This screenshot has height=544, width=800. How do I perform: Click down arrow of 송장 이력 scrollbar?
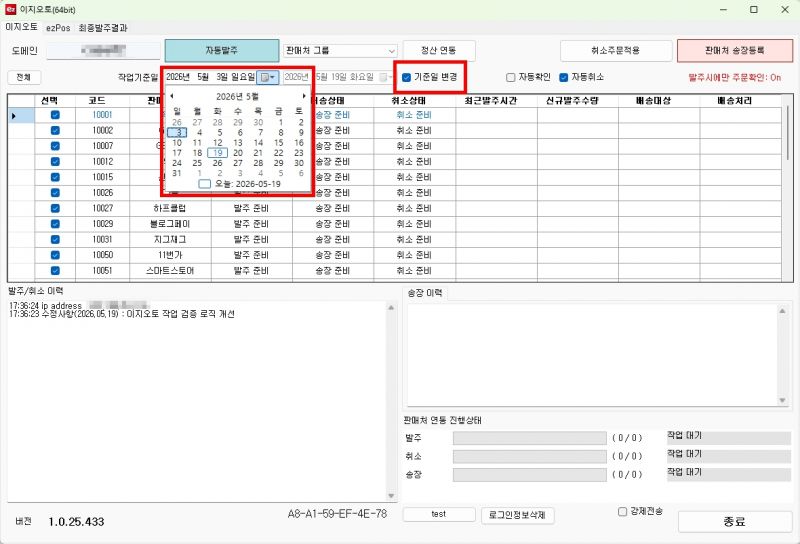click(x=782, y=401)
